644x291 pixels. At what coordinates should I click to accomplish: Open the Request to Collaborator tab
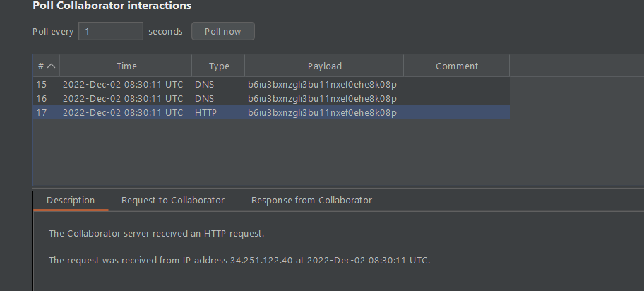click(x=173, y=200)
